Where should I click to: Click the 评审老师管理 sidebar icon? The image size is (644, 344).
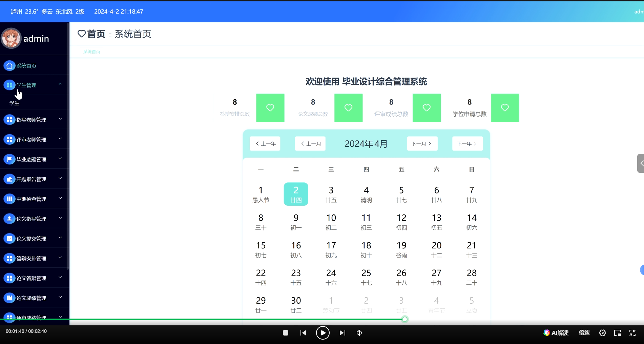click(x=9, y=140)
